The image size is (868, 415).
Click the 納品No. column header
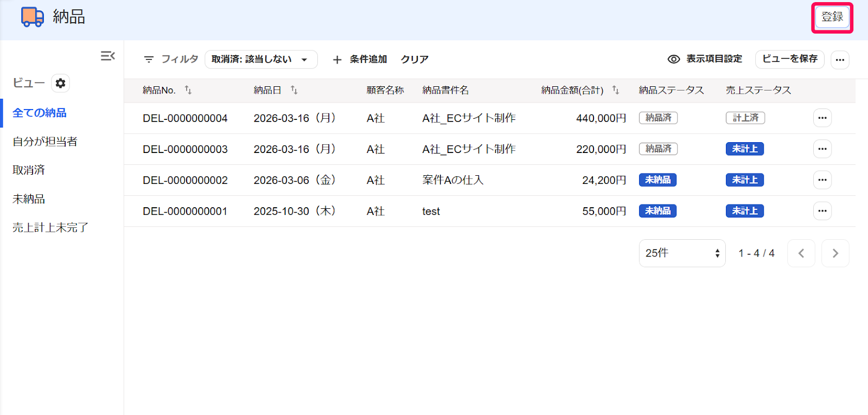(x=159, y=90)
